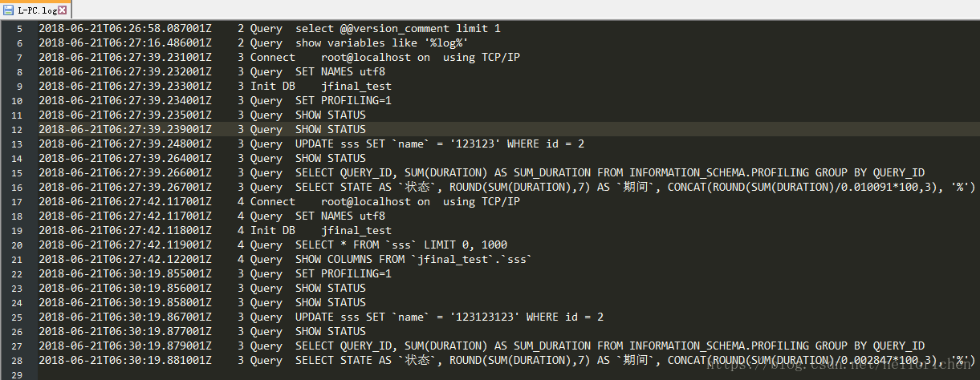Image resolution: width=980 pixels, height=380 pixels.
Task: Click 'SHOW STATUS' on highlighted line 12
Action: [331, 129]
